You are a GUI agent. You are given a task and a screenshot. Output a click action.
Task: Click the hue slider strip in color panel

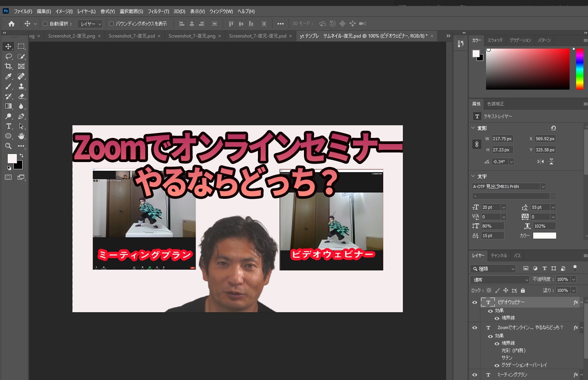(x=580, y=69)
